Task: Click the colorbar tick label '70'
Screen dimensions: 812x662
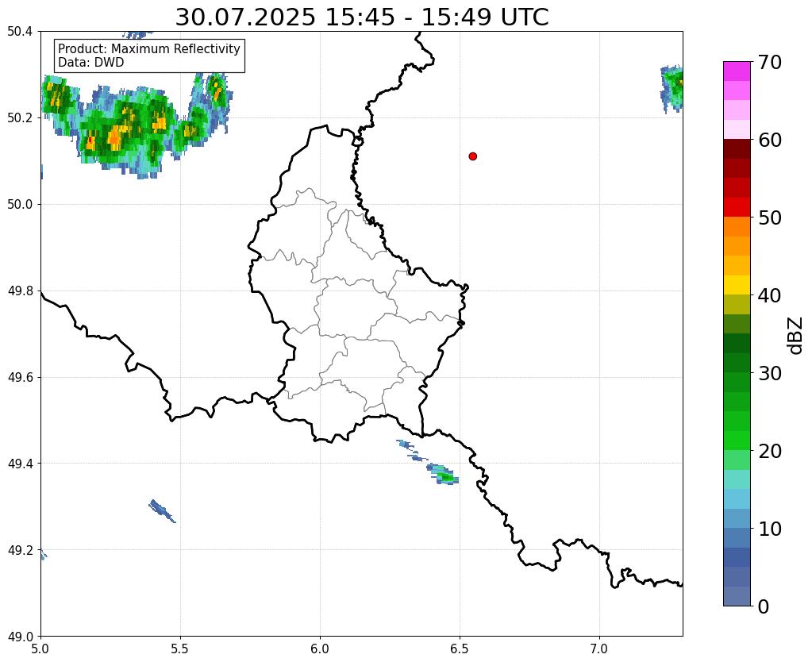Action: coord(770,62)
